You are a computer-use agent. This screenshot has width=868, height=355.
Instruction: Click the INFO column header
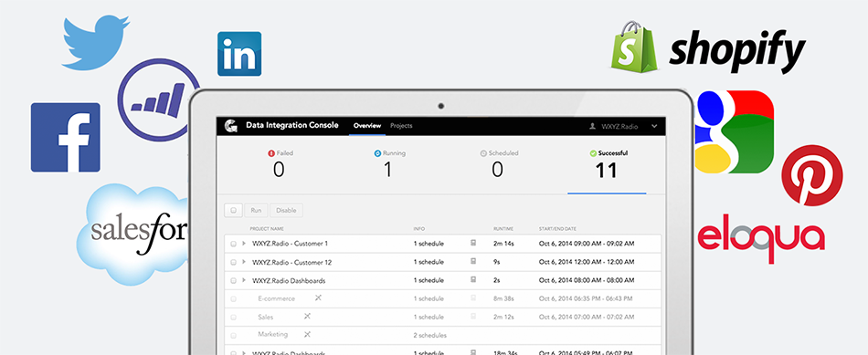pyautogui.click(x=419, y=228)
